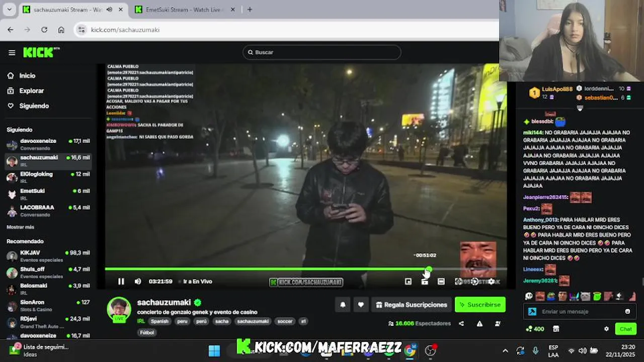The width and height of the screenshot is (644, 362).
Task: Go back in browser
Action: (11, 30)
